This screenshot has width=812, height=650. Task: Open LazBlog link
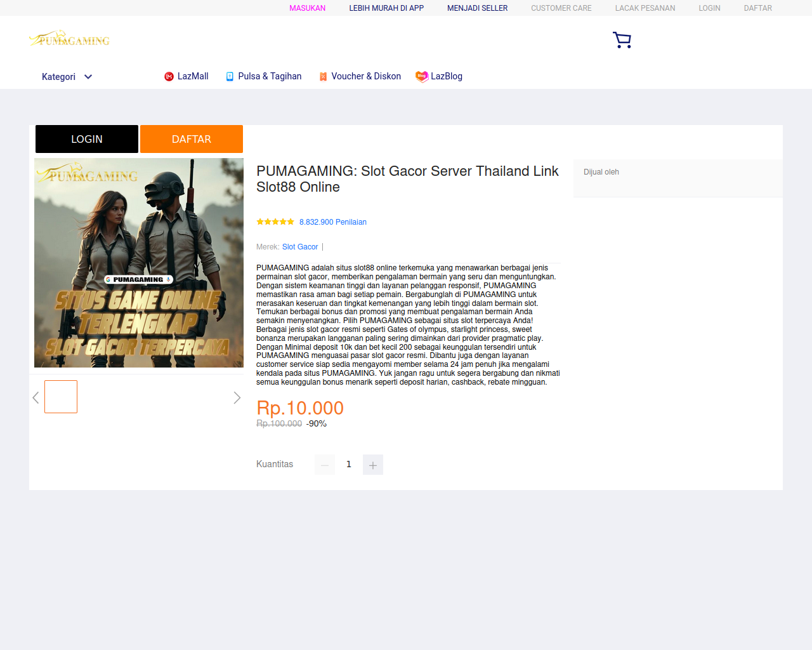pos(447,76)
